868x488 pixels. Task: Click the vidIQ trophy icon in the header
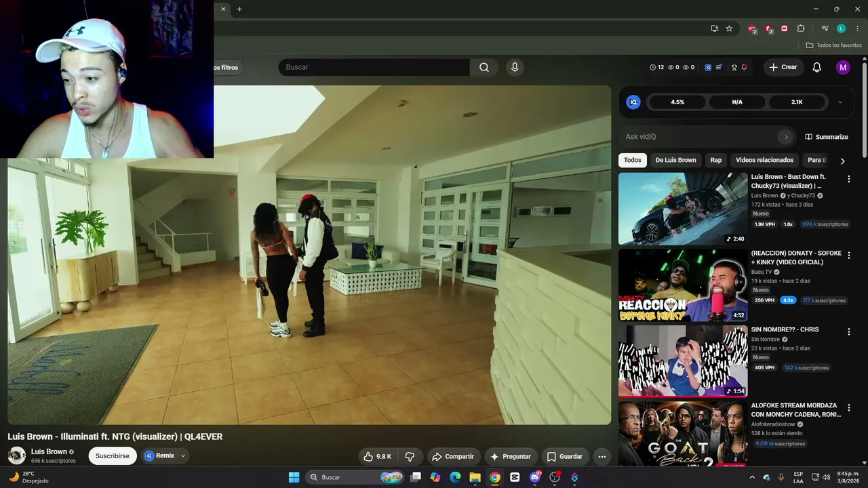click(x=734, y=67)
